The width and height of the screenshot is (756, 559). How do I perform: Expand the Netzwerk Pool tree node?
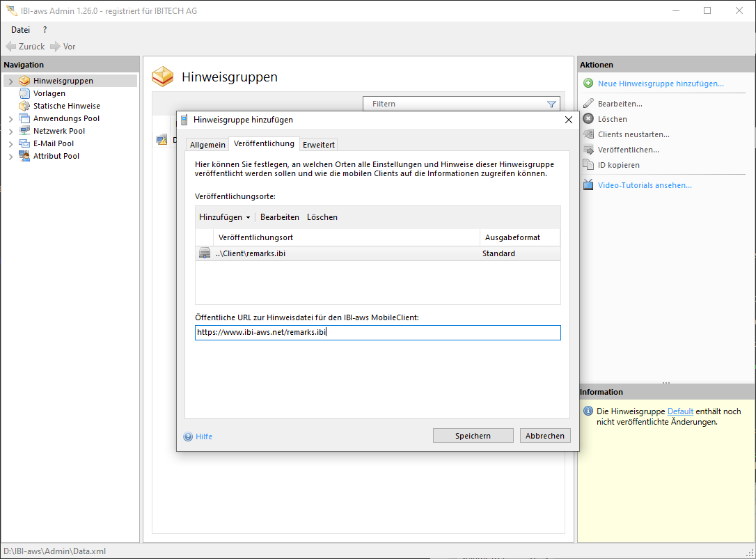coord(10,132)
